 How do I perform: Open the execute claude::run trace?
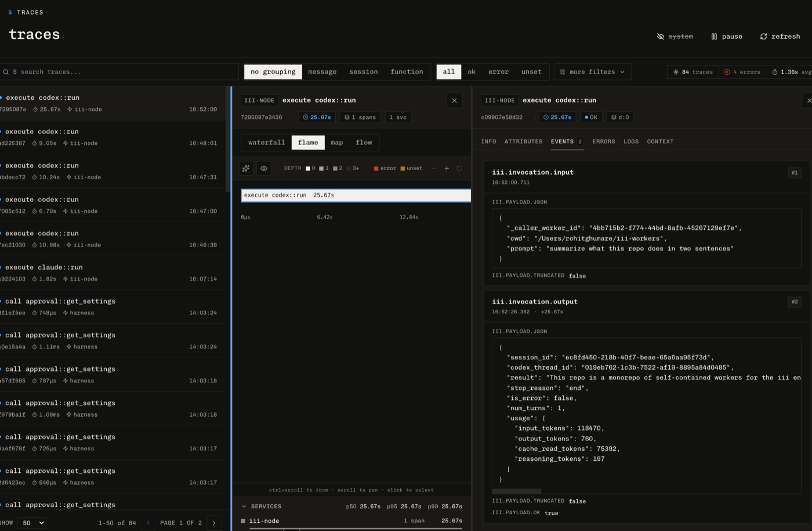[112, 273]
